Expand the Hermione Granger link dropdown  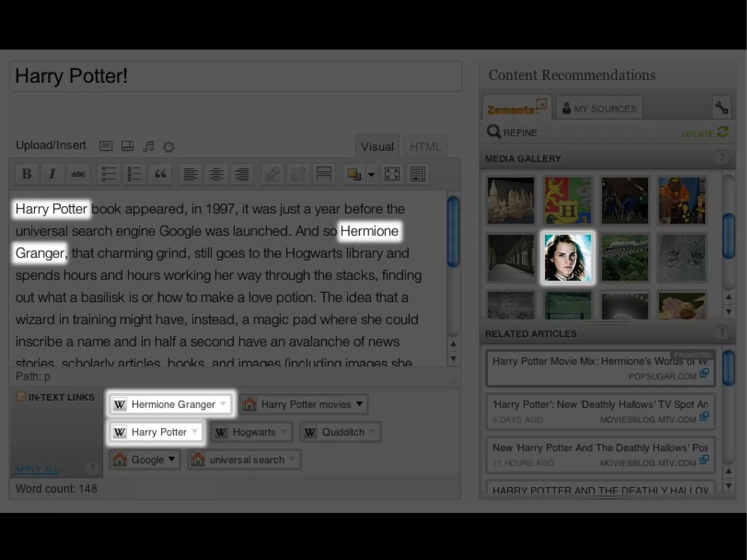pyautogui.click(x=223, y=404)
